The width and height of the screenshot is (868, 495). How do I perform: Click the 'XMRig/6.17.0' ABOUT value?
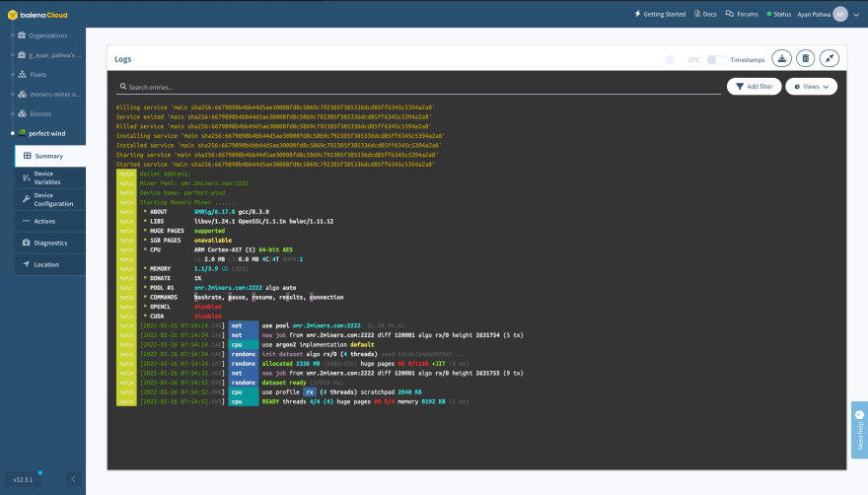(x=214, y=212)
